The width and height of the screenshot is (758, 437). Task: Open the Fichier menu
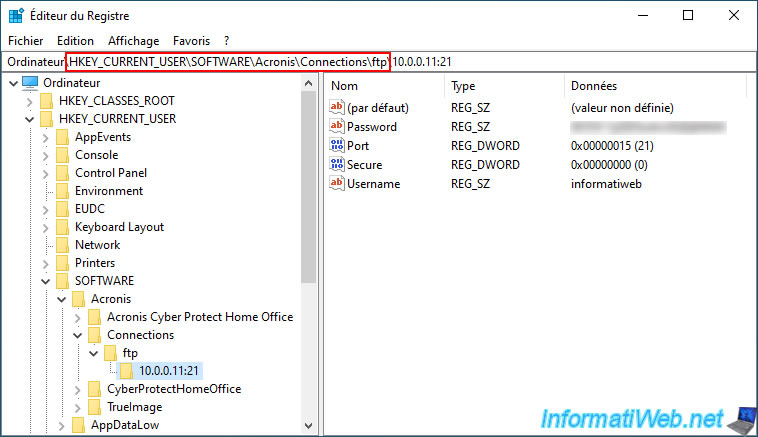coord(26,41)
